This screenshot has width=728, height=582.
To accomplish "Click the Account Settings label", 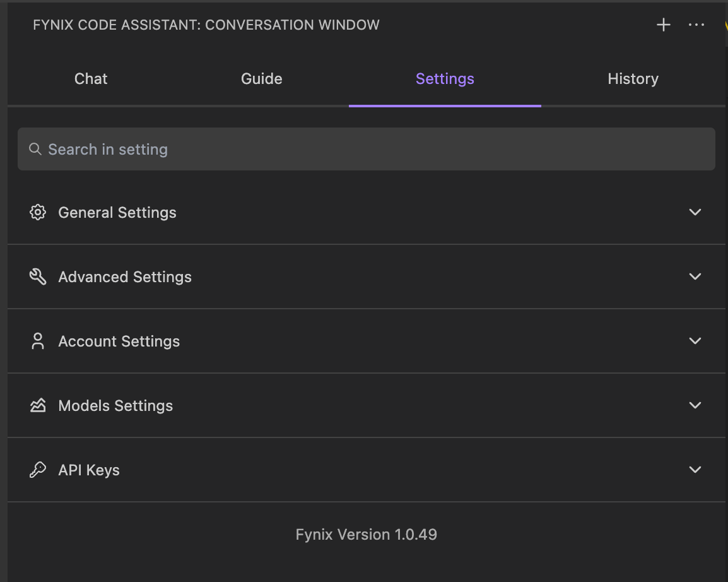I will point(119,341).
